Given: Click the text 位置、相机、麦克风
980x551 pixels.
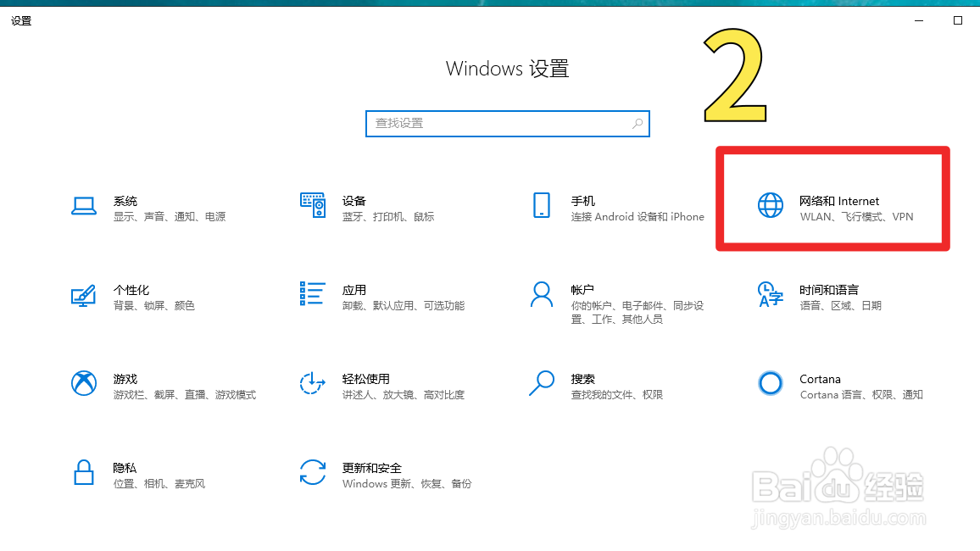Looking at the screenshot, I should coord(159,483).
